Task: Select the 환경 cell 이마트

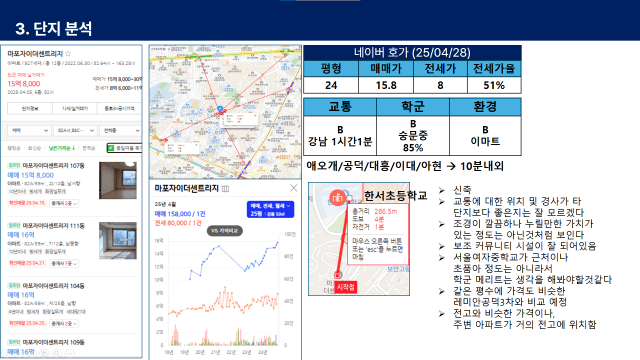Action: coord(485,136)
